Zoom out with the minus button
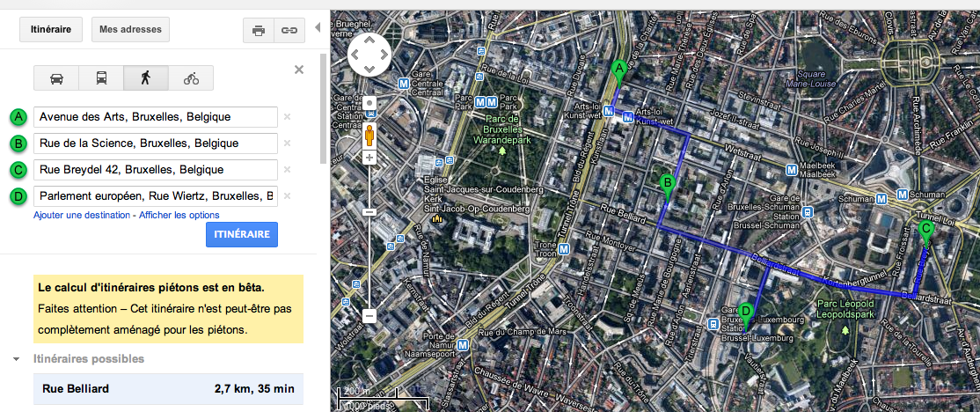 (369, 316)
